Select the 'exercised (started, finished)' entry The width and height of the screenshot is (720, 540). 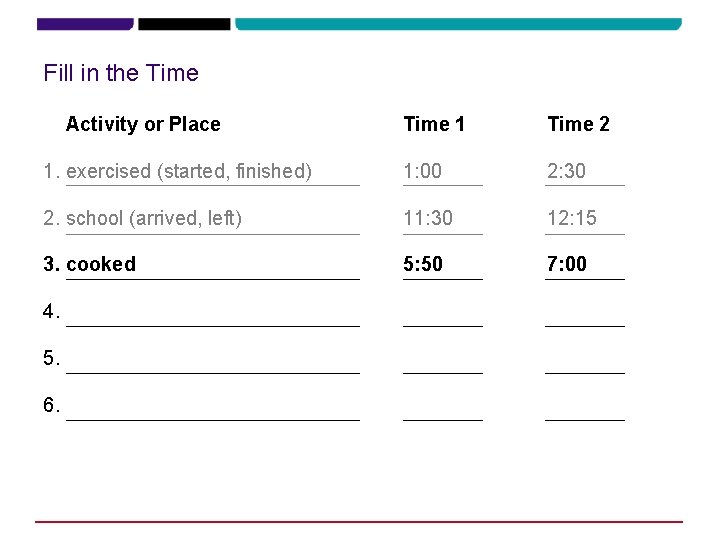point(189,171)
